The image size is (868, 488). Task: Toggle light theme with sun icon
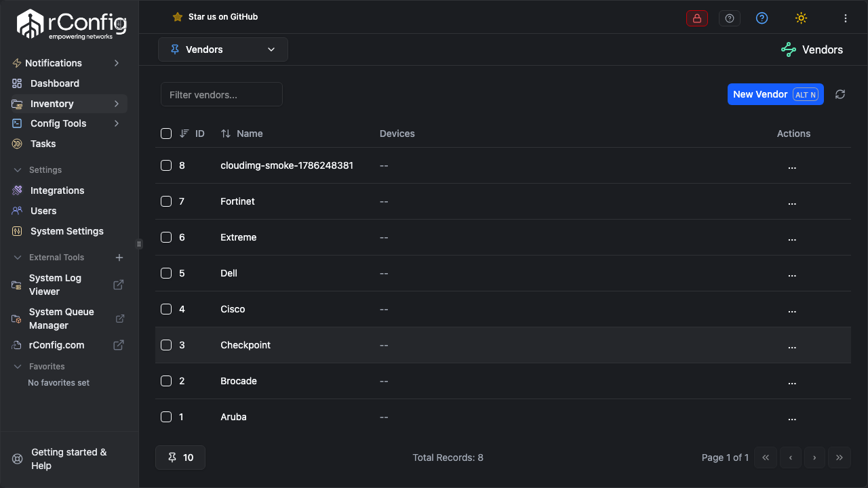tap(801, 18)
